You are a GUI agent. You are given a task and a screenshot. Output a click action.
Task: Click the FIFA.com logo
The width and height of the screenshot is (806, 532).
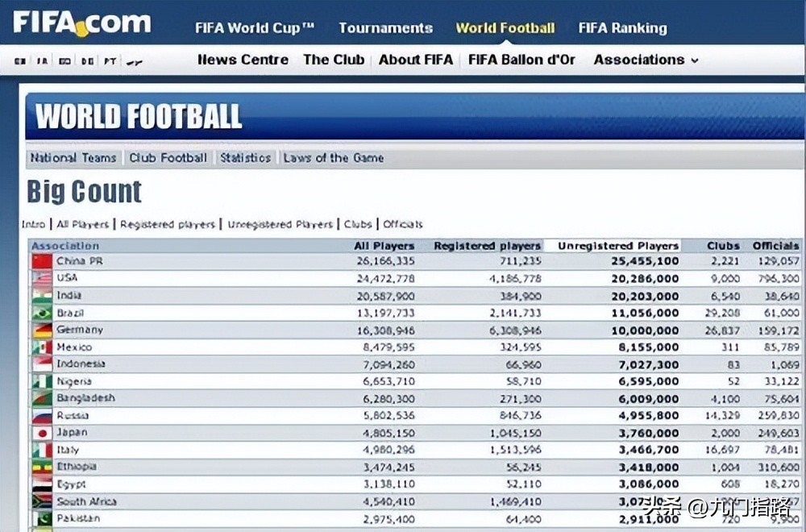(x=81, y=23)
